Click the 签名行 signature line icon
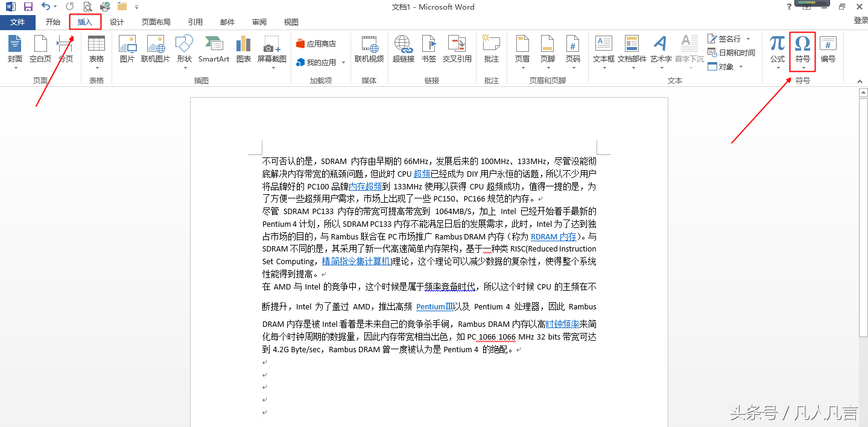The image size is (868, 427). [712, 39]
